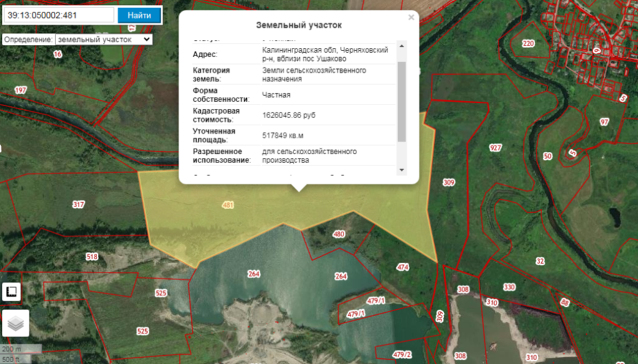The width and height of the screenshot is (638, 364).
Task: Click the Категория земель label
Action: coord(212,75)
